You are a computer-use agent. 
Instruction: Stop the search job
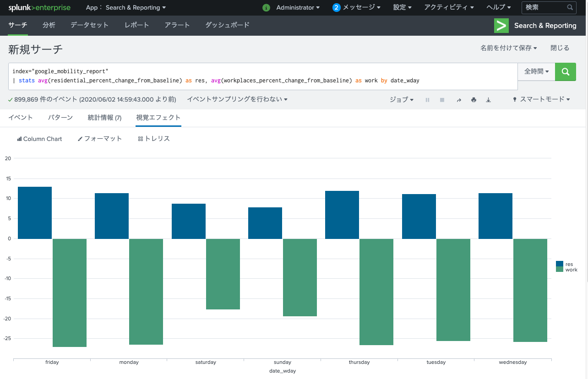coord(442,99)
